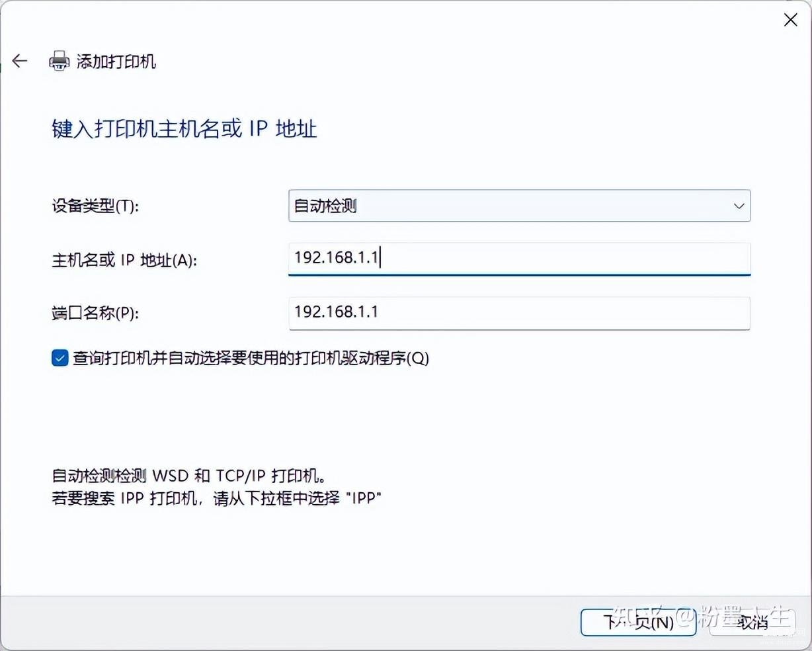
Task: Proceed with the 下一页(N) button
Action: [x=638, y=622]
